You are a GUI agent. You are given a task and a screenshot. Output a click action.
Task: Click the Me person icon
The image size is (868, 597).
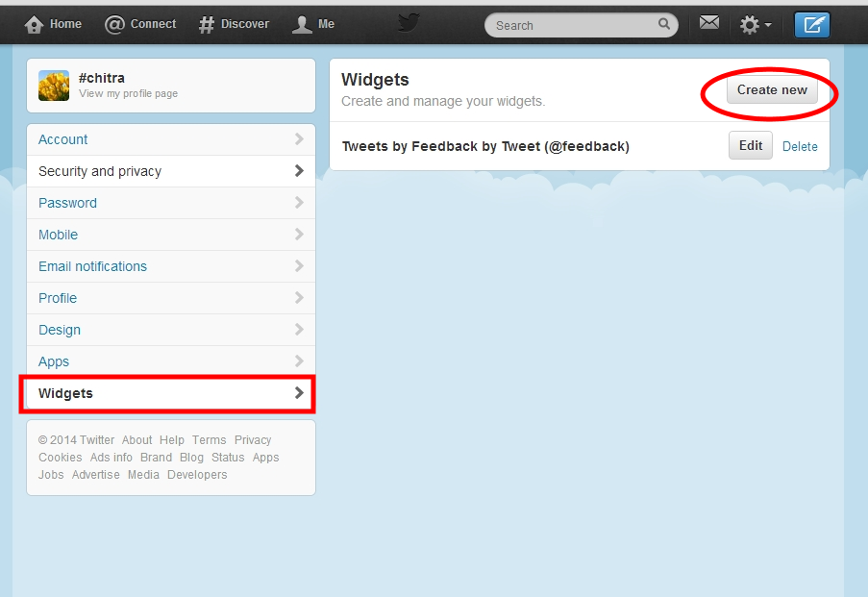pos(302,24)
